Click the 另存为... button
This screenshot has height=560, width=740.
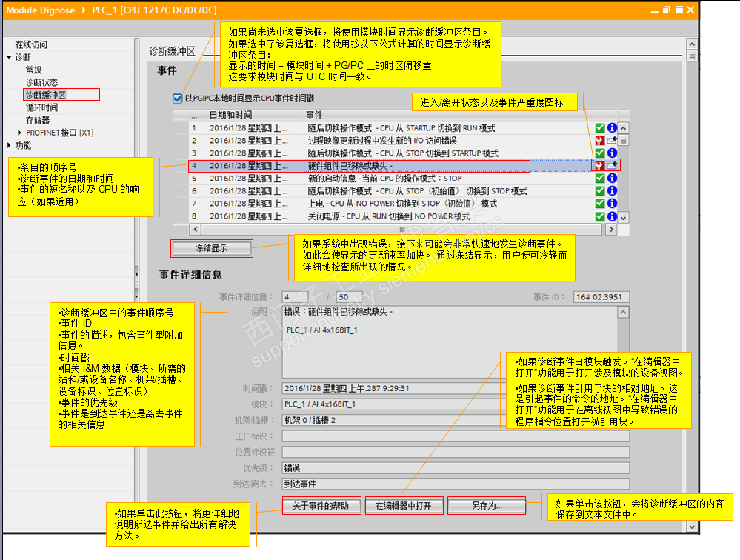click(487, 506)
